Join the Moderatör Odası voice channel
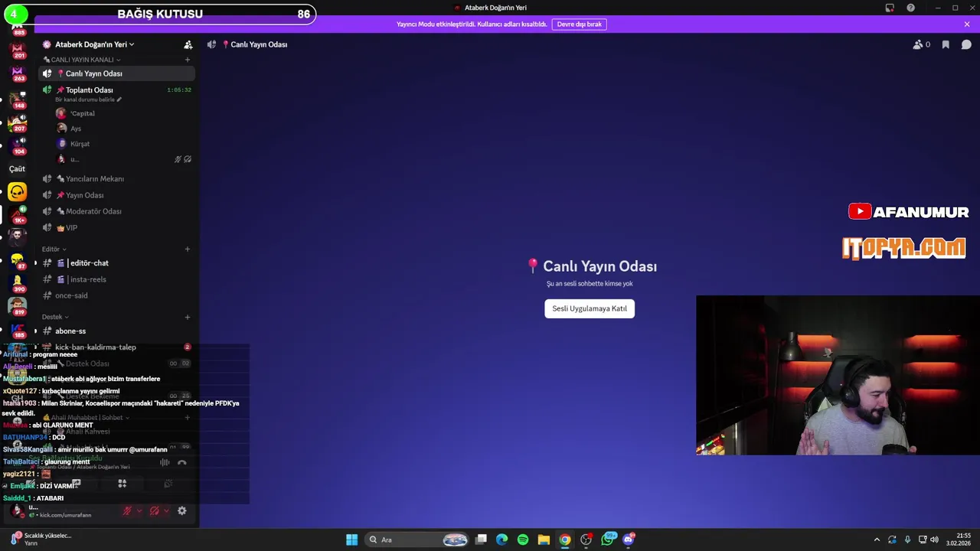980x551 pixels. pos(116,211)
